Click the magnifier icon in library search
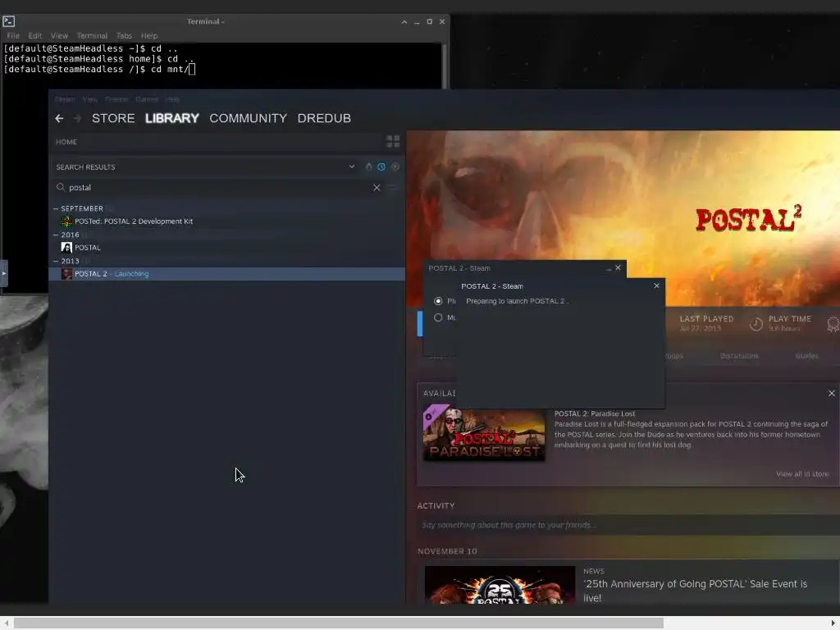This screenshot has width=840, height=630. 61,187
